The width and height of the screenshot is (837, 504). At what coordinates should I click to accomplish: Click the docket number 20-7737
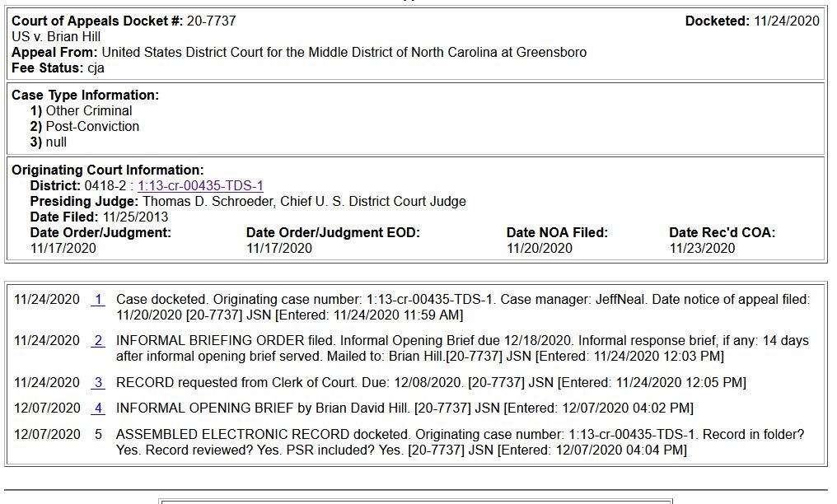(x=212, y=21)
